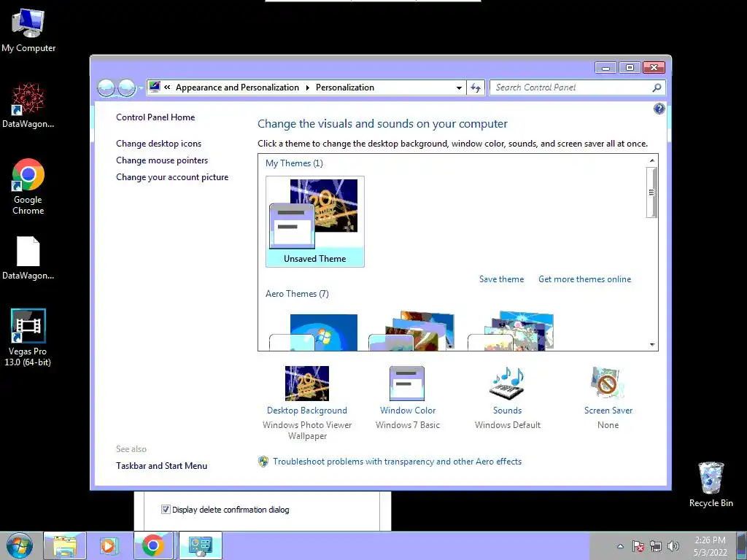Click theme list scroll down arrow

(x=651, y=345)
